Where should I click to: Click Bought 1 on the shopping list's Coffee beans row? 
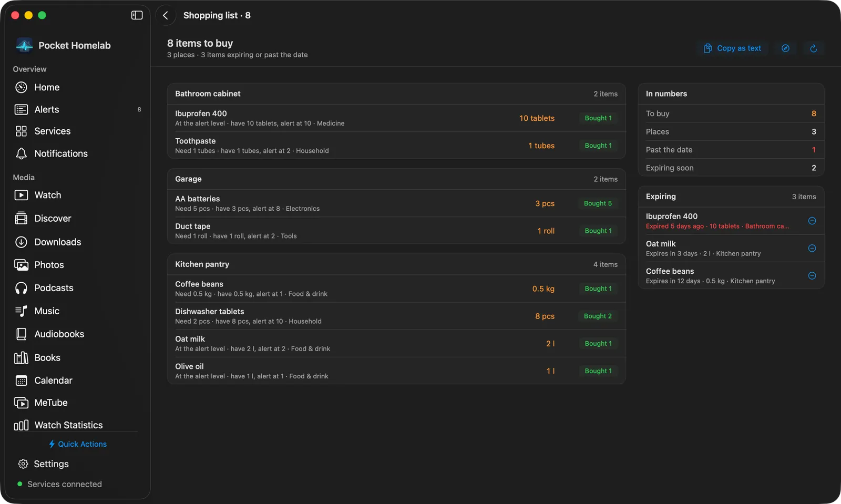598,289
